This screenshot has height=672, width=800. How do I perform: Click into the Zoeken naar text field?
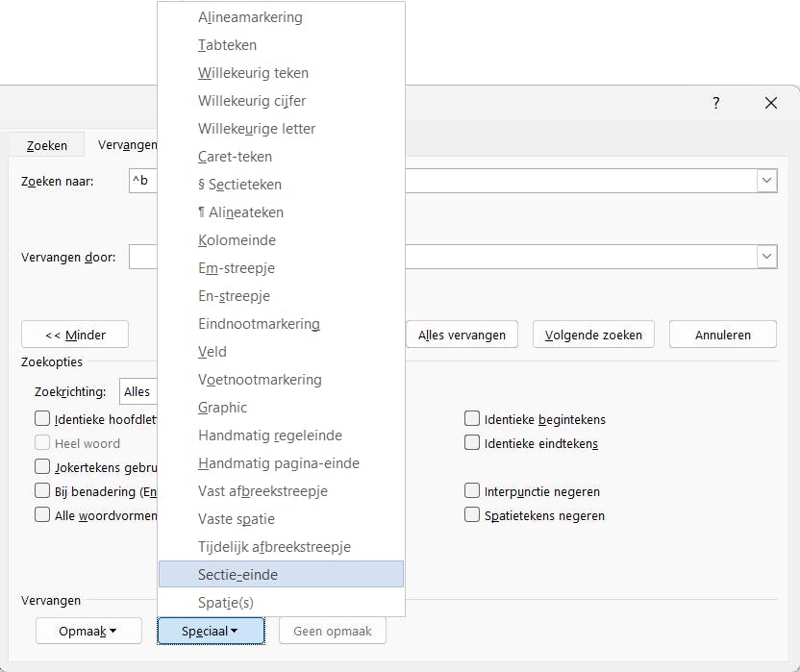click(577, 181)
